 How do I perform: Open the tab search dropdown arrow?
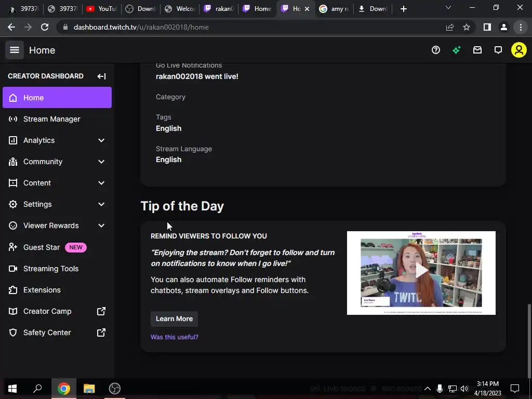pyautogui.click(x=448, y=7)
